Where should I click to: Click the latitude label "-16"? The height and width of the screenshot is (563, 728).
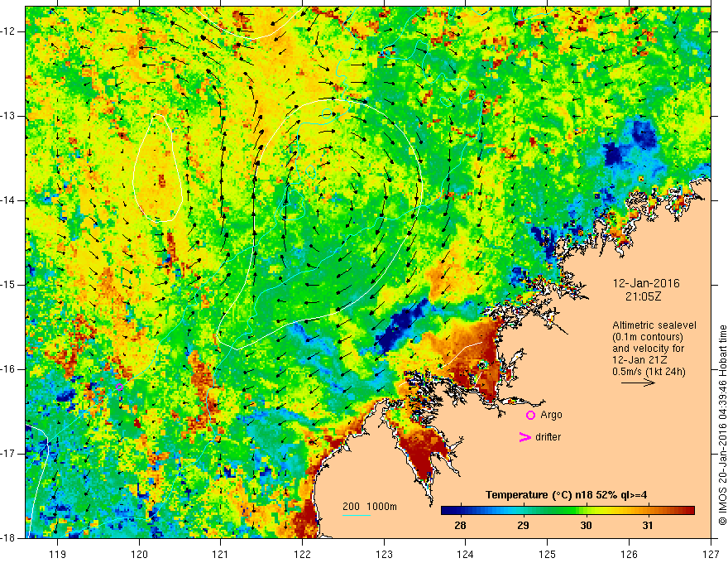9,369
